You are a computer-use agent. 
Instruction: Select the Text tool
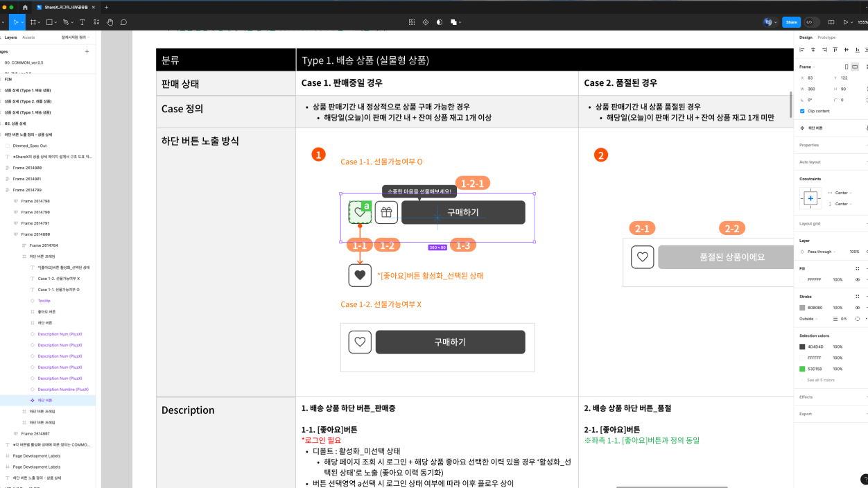click(x=82, y=22)
